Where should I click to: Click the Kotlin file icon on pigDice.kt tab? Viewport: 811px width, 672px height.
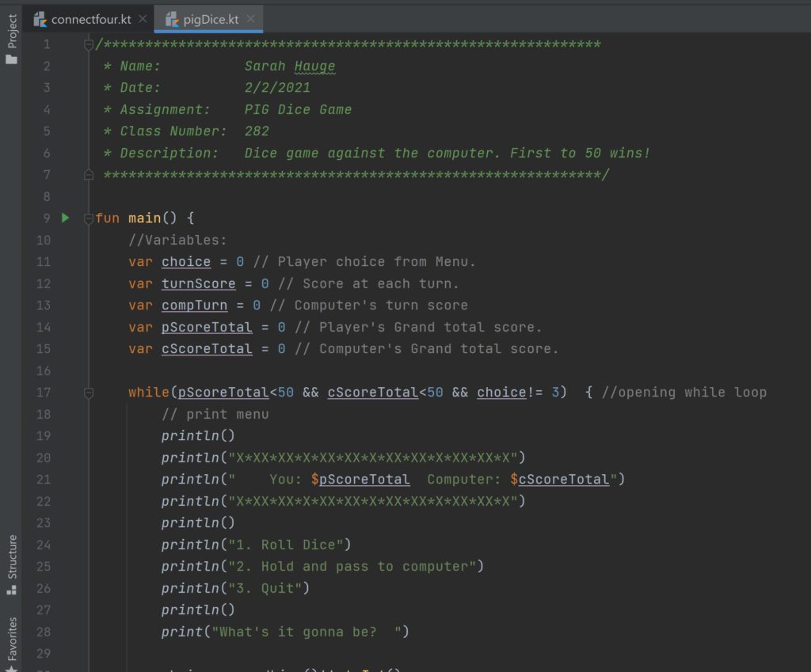point(172,19)
